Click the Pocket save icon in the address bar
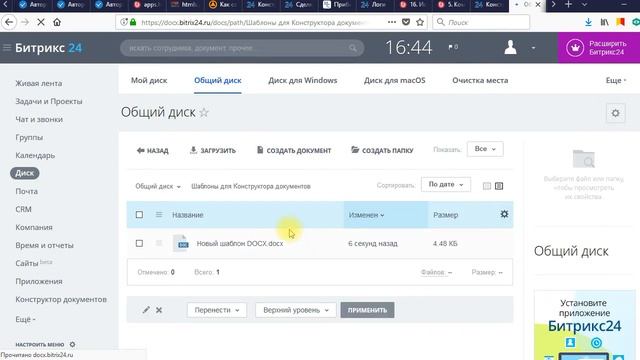 [x=406, y=22]
